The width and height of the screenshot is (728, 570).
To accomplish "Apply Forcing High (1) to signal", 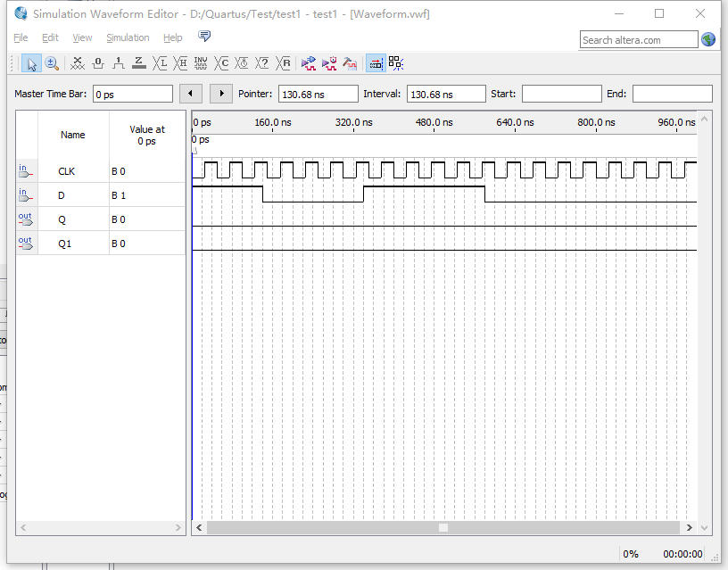I will point(119,63).
